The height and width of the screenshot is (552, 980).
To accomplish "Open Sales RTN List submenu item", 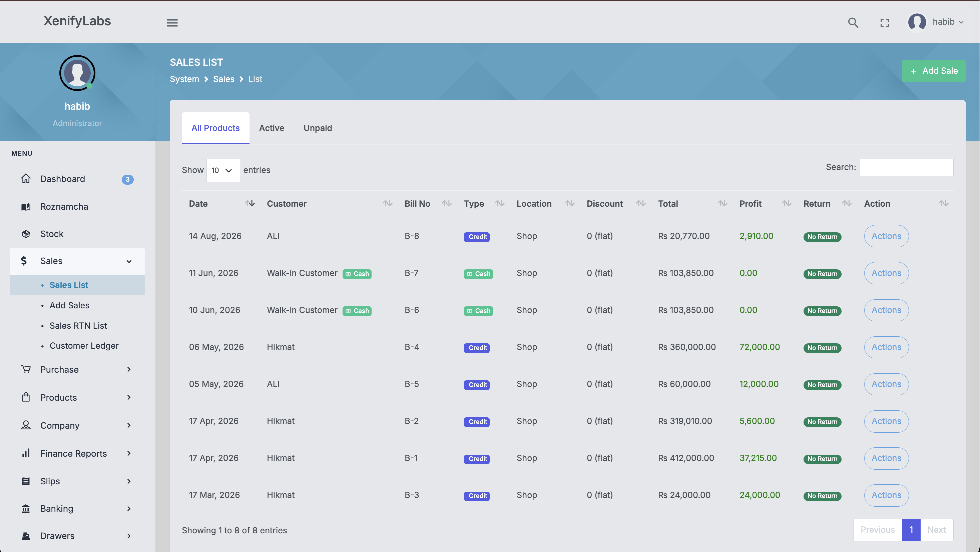I will point(78,325).
